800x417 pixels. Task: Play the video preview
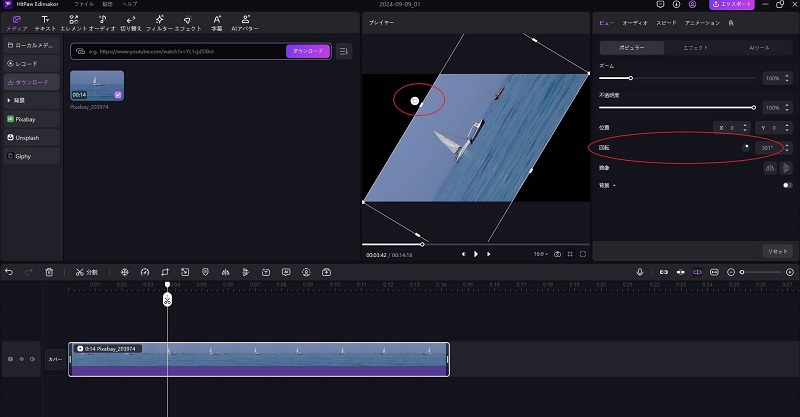click(476, 254)
